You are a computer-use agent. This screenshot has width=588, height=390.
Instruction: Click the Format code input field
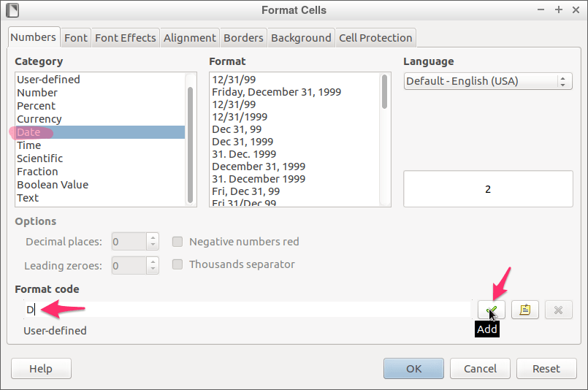(x=248, y=310)
